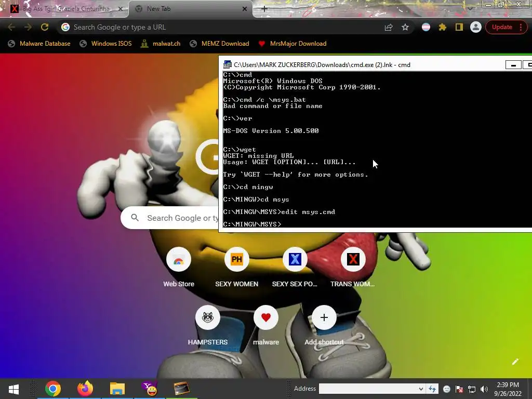
Task: Click the Google search box on page
Action: 170,218
